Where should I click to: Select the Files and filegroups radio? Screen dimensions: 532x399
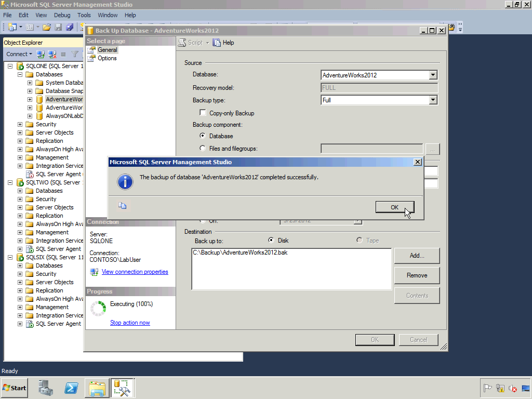coord(203,148)
